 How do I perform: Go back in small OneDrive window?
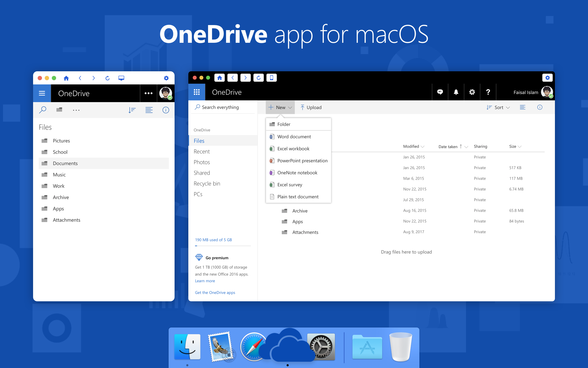tap(80, 78)
